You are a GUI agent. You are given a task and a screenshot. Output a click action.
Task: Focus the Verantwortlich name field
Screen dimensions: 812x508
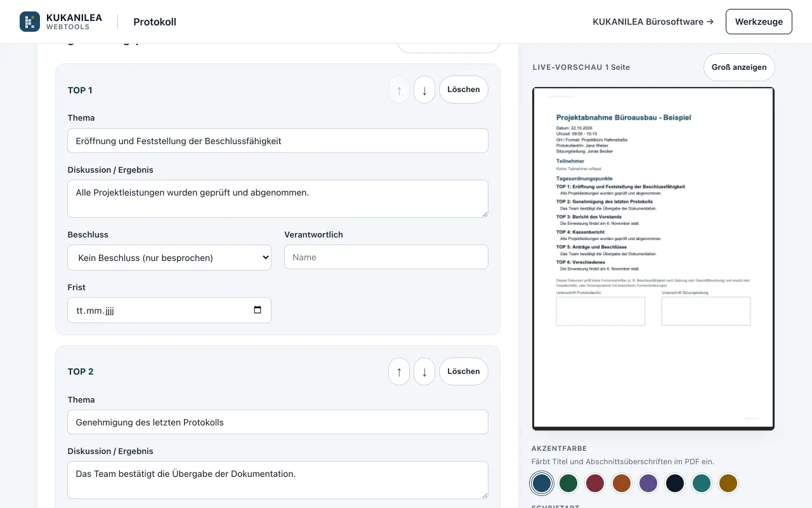click(x=386, y=257)
